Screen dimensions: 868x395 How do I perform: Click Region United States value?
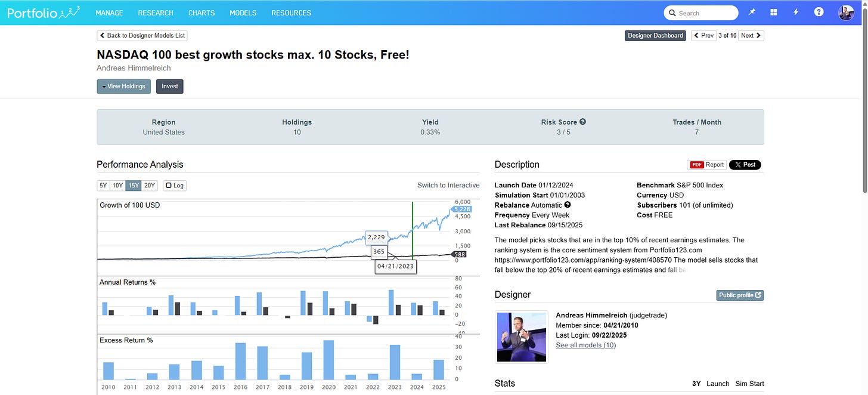pos(163,132)
